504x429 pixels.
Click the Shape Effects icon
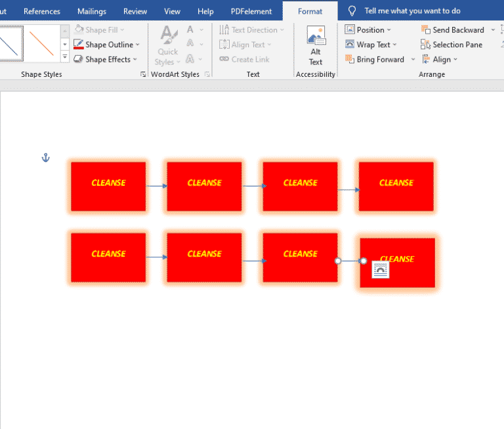tap(78, 59)
